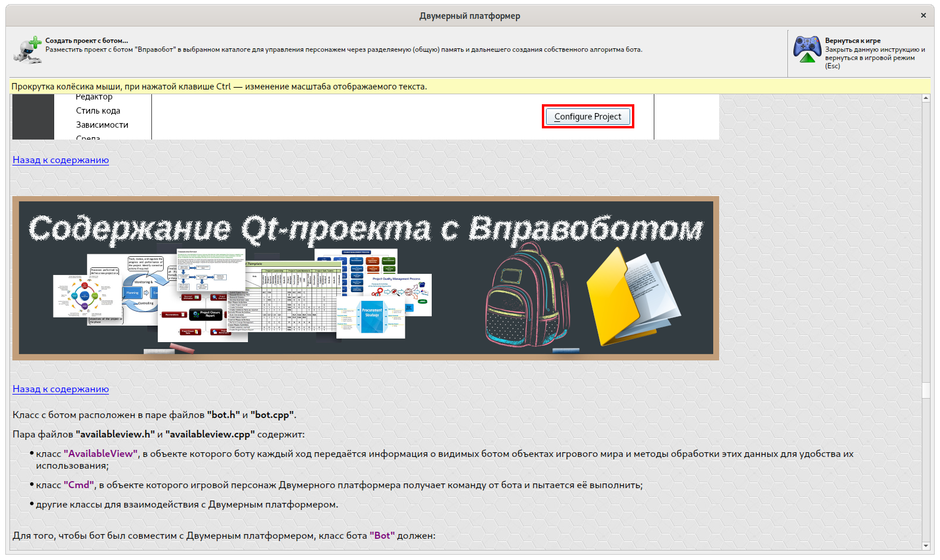
Task: Click the bold "bot.cpp" file name
Action: click(x=272, y=415)
